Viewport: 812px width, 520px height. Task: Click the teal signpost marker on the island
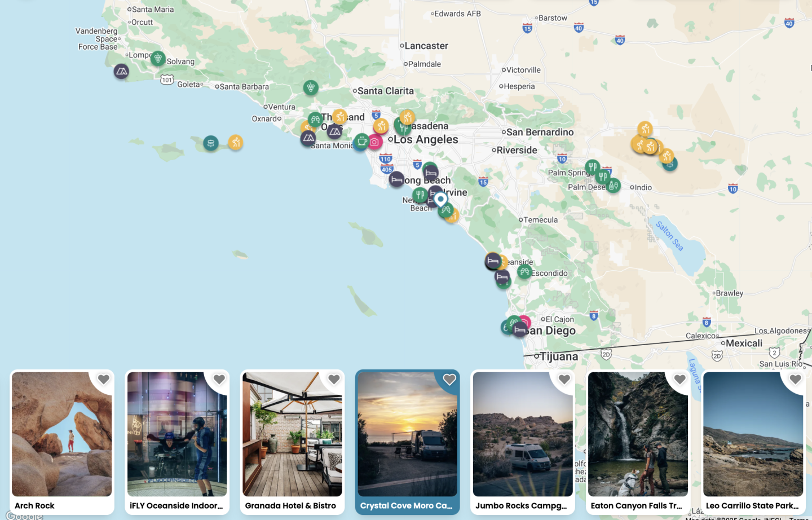211,143
